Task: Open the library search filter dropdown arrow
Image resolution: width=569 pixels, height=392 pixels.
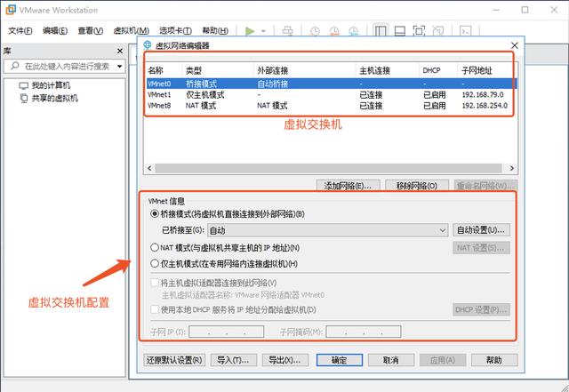Action: click(119, 66)
